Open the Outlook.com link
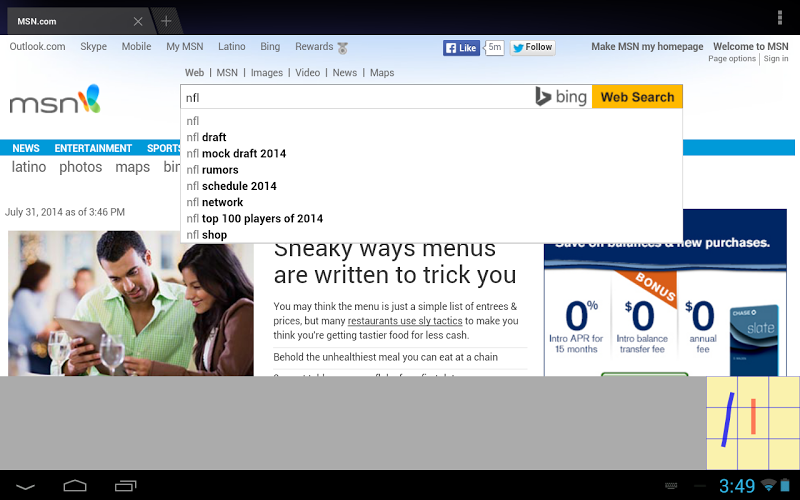800x500 pixels. coord(37,46)
